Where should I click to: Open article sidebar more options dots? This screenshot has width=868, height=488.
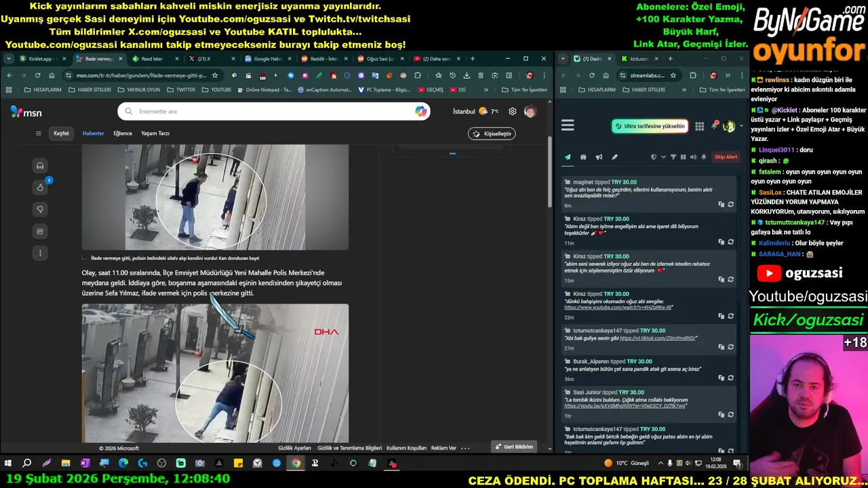tap(40, 253)
